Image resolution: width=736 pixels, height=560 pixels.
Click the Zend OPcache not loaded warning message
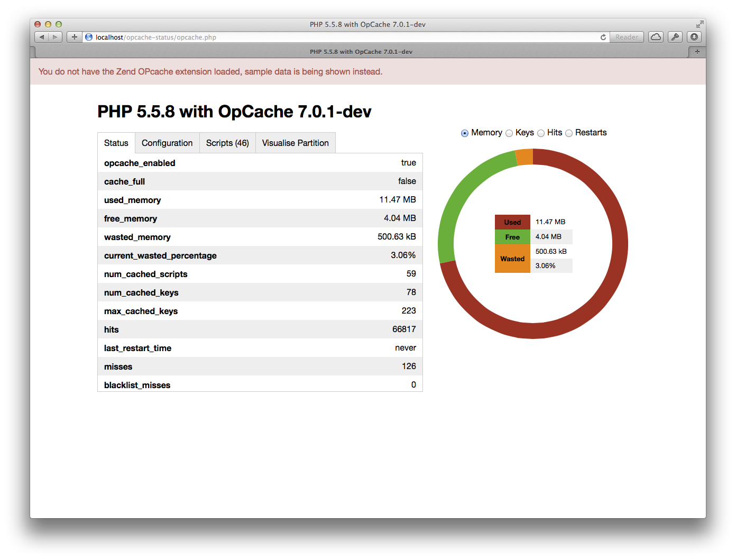pyautogui.click(x=210, y=71)
